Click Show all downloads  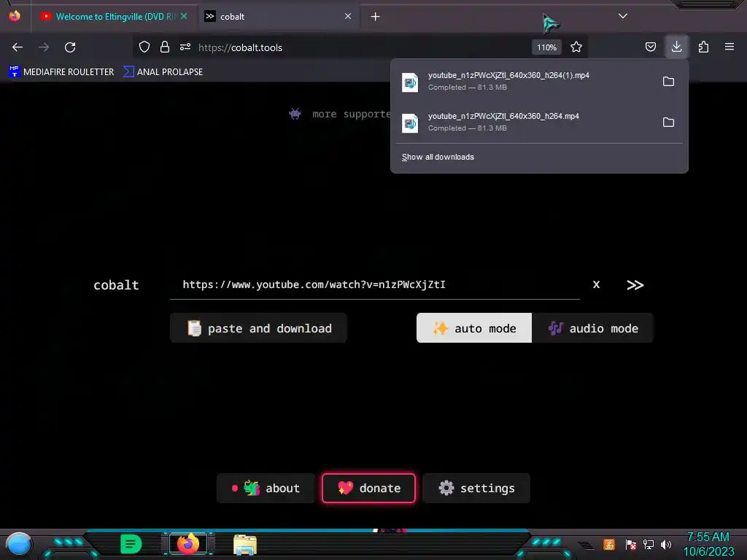click(x=438, y=157)
